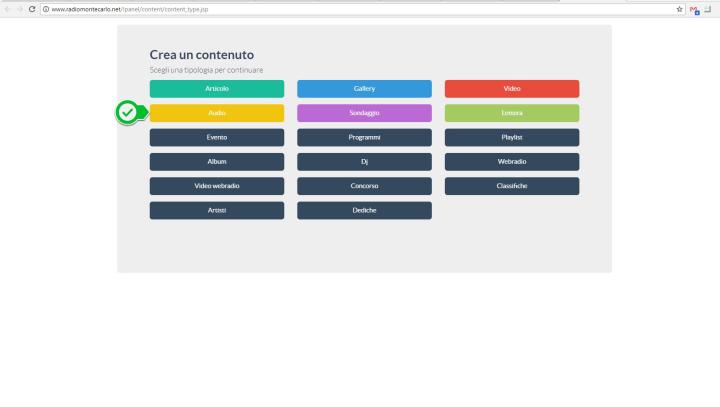Click the browser forward arrow
The height and width of the screenshot is (407, 720).
19,9
